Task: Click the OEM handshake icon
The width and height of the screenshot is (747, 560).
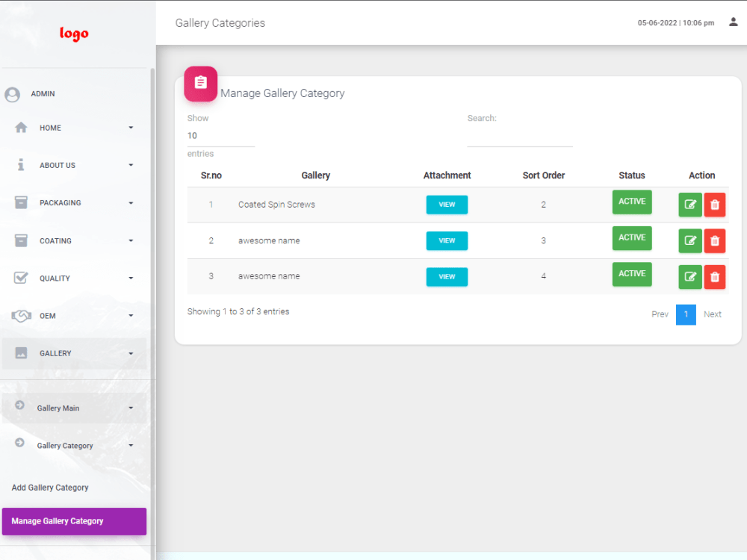Action: (x=22, y=316)
